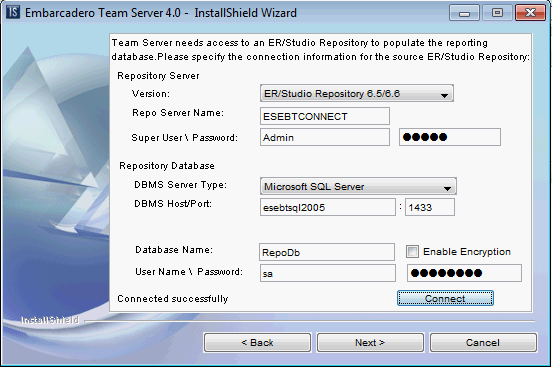Close the InstallShield Wizard window
The height and width of the screenshot is (367, 552).
(x=530, y=13)
